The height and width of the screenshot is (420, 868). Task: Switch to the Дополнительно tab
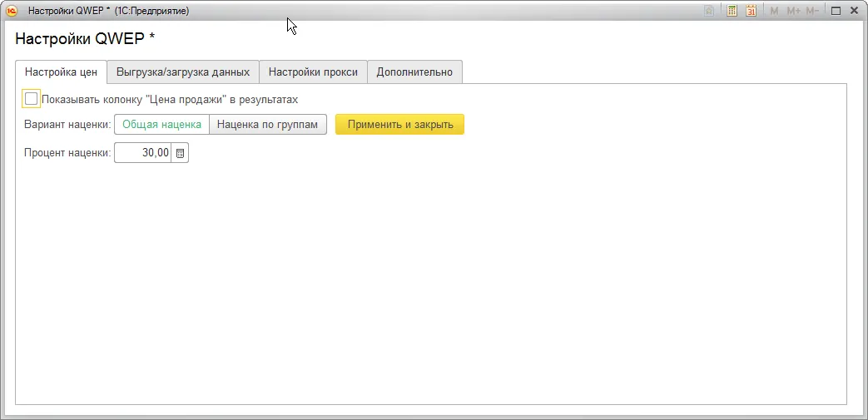414,72
